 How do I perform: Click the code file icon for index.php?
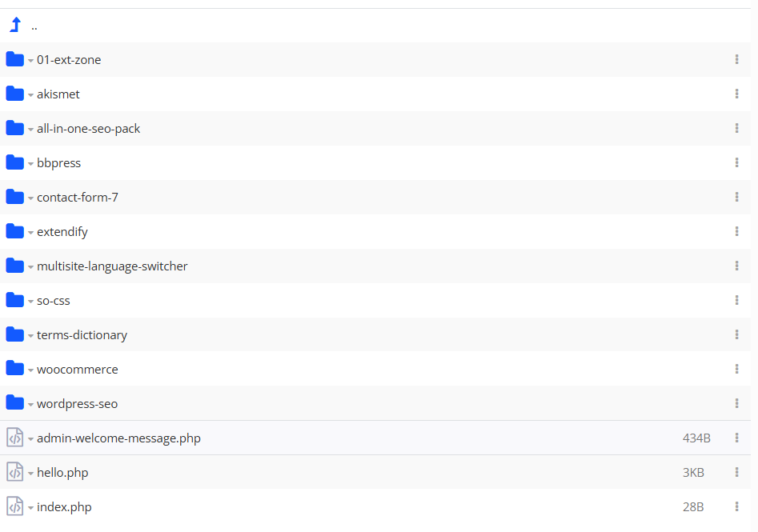click(14, 506)
